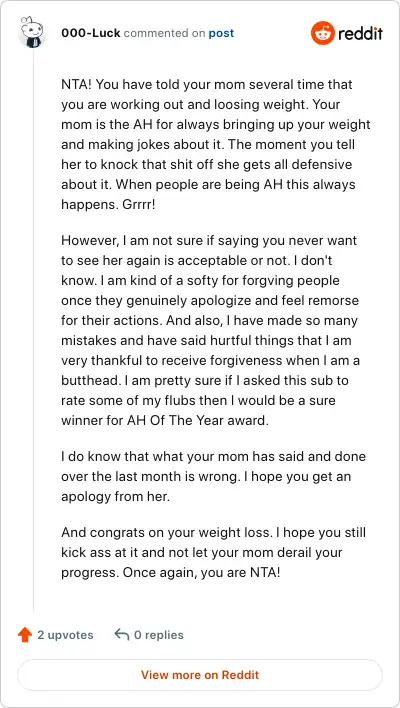Image resolution: width=400 pixels, height=708 pixels.
Task: Click the reply arrow icon
Action: tap(122, 634)
